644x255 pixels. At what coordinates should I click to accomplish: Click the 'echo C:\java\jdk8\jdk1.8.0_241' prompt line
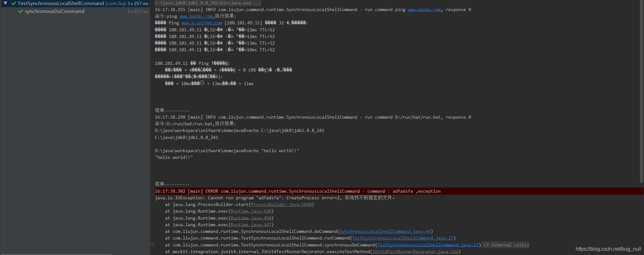pos(239,131)
